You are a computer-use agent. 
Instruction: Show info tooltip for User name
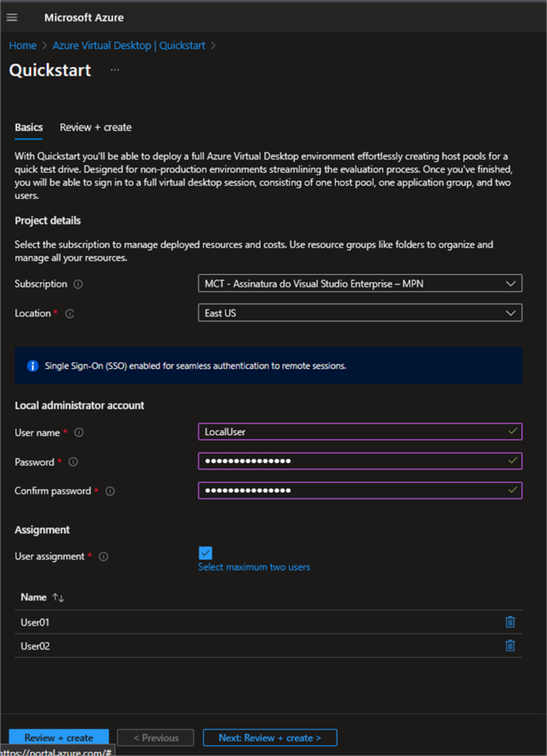(79, 433)
